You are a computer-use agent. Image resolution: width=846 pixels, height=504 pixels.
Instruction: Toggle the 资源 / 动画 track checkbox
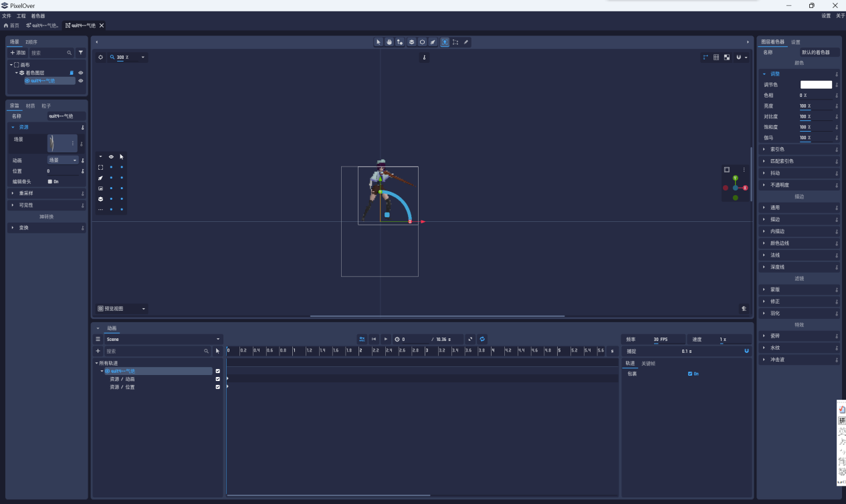pos(218,379)
